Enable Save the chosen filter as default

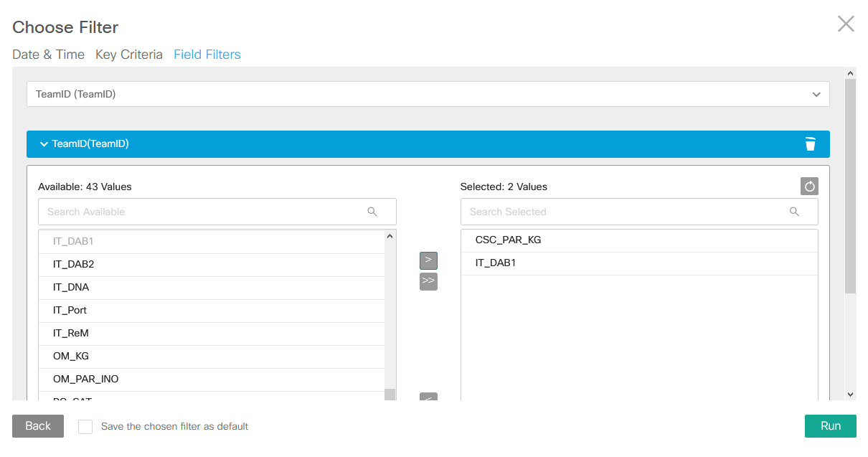85,427
